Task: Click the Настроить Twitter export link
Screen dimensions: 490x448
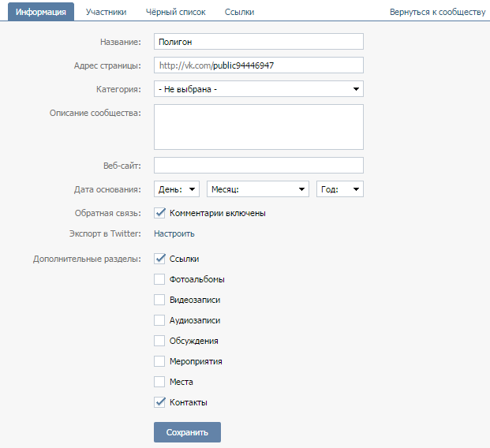Action: (174, 233)
